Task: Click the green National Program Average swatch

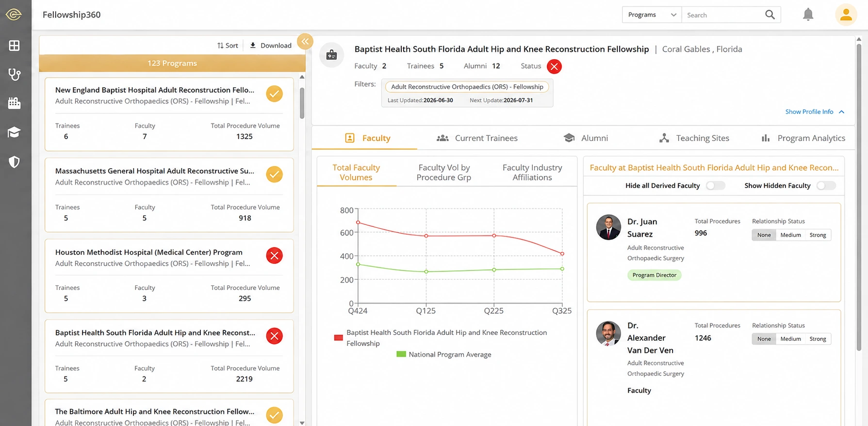Action: click(401, 354)
